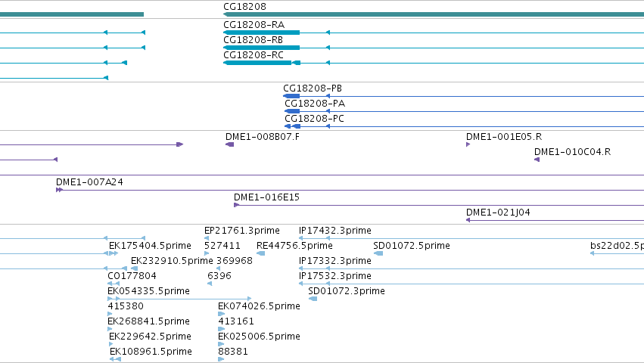Click the thick exon bar under CG18208-RB
Image resolution: width=644 pixels, height=363 pixels.
pos(262,48)
